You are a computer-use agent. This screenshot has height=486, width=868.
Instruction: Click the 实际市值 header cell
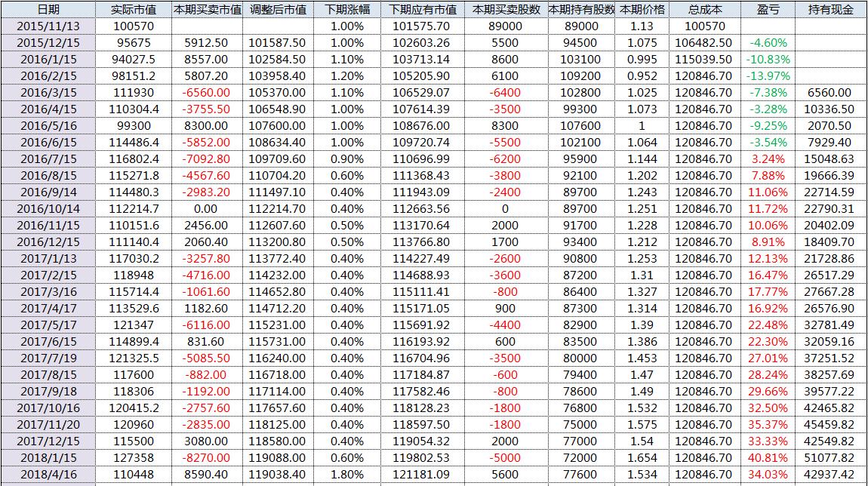[x=134, y=9]
